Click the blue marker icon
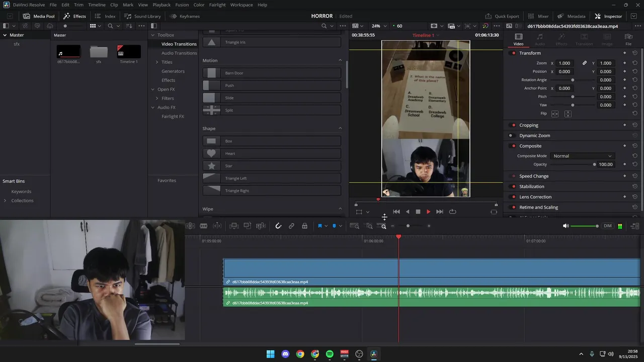 coord(334,226)
